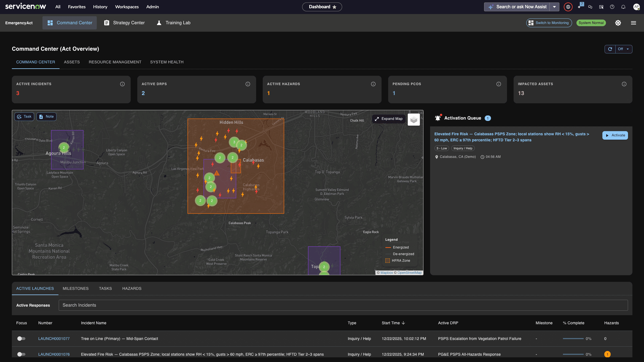The width and height of the screenshot is (644, 362).
Task: Click the Impacted Assets info icon
Action: coord(624,84)
